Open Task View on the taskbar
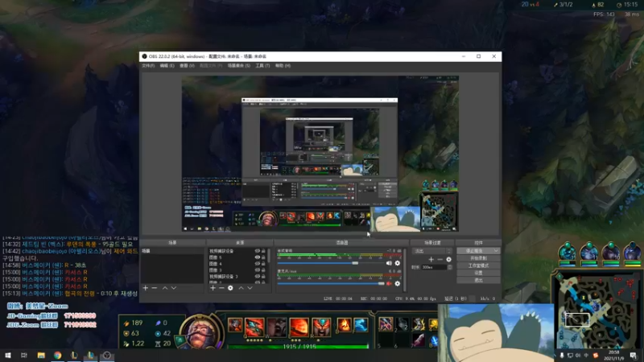Image resolution: width=644 pixels, height=362 pixels. pos(24,356)
